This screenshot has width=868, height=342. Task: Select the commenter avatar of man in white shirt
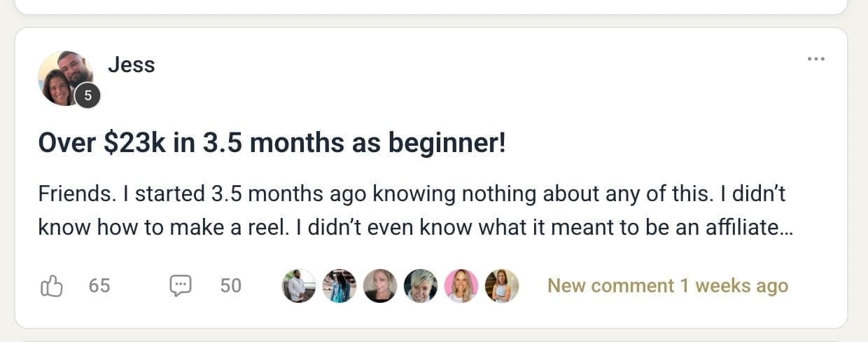pyautogui.click(x=299, y=286)
